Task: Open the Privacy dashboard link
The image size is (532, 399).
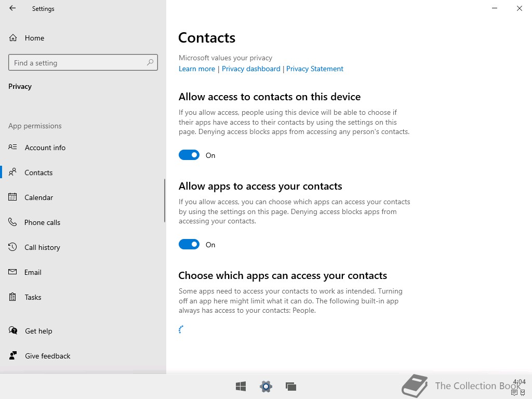Action: (x=251, y=69)
